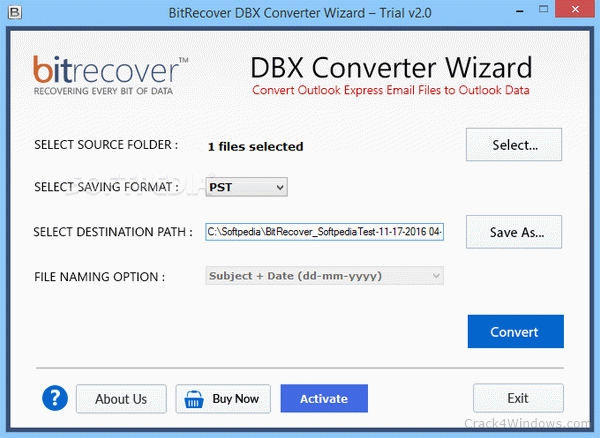600x438 pixels.
Task: Click the blue question mark help icon
Action: [x=55, y=398]
